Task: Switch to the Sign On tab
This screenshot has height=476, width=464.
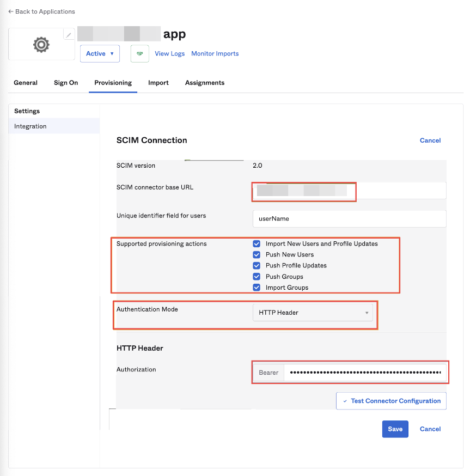Action: point(66,83)
